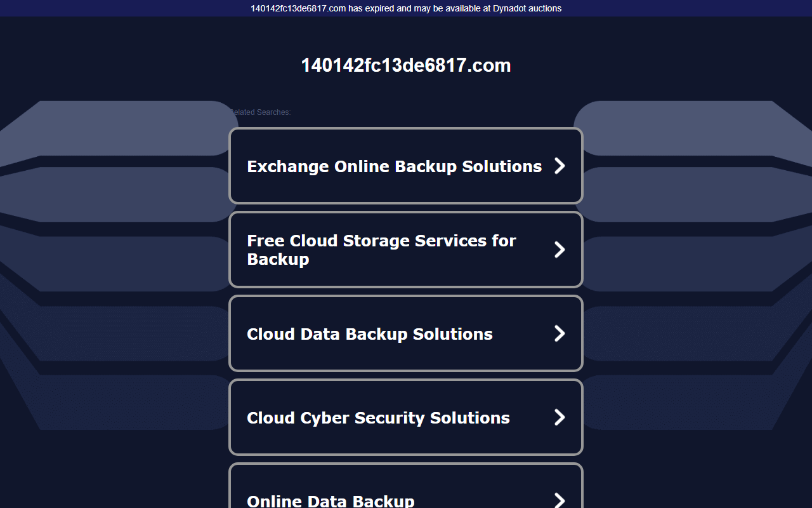812x508 pixels.
Task: Click chevron arrow on Exchange Online Backup card
Action: (x=560, y=166)
